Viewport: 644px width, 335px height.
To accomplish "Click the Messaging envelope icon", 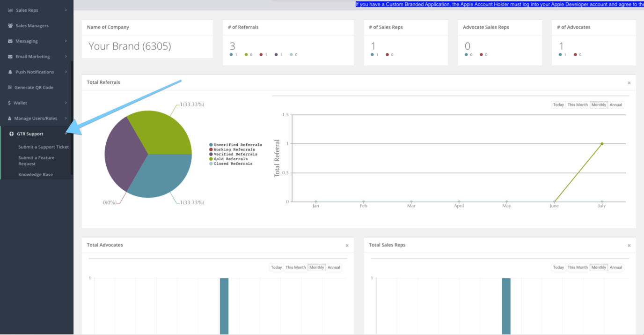I will click(x=10, y=41).
